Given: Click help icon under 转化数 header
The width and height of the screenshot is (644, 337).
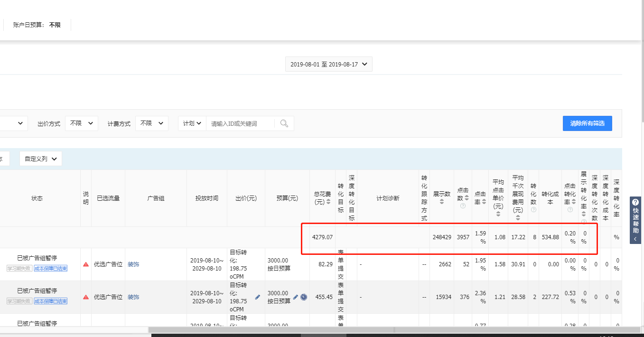Looking at the screenshot, I should [533, 209].
